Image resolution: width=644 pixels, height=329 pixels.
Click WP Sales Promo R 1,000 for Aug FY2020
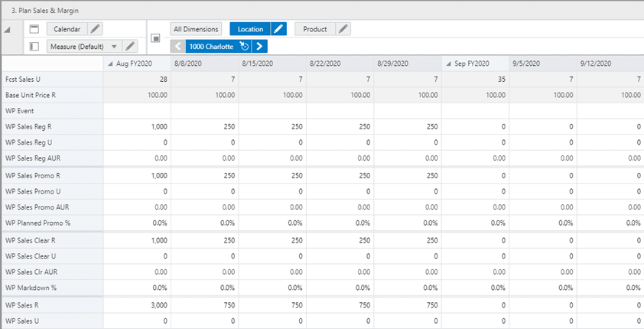point(137,176)
